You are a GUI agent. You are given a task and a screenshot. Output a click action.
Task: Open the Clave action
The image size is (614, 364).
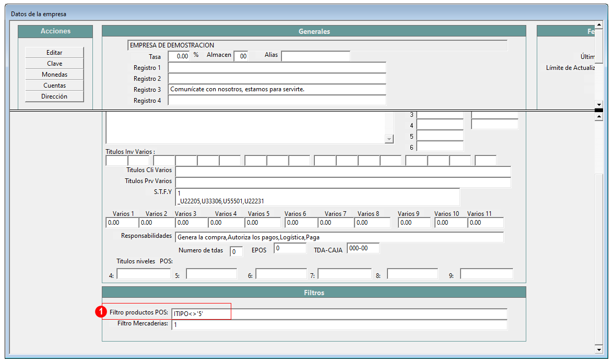(54, 63)
